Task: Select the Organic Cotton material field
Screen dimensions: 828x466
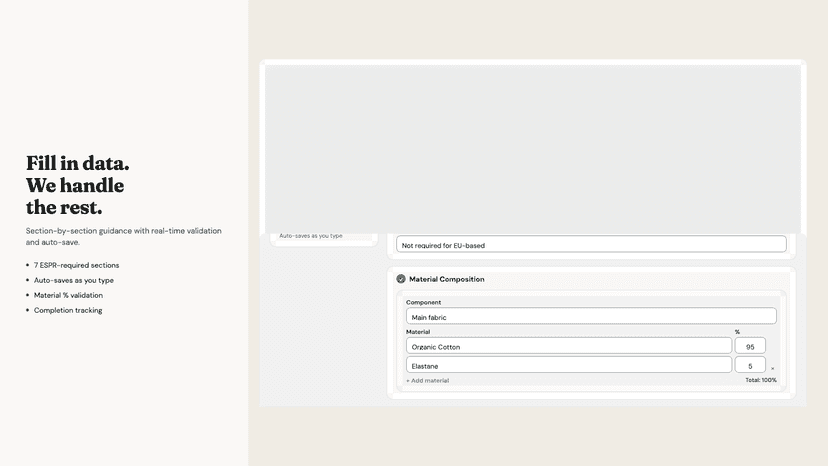Action: (x=569, y=346)
